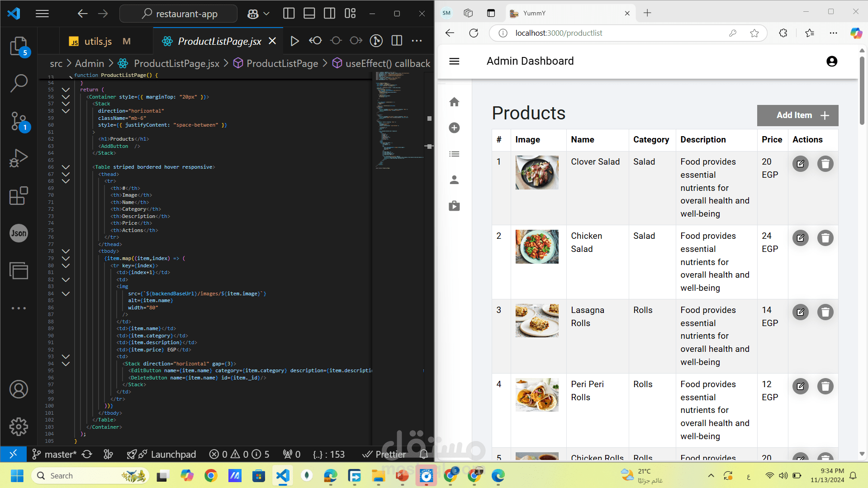Click the Add Item button

(x=797, y=115)
